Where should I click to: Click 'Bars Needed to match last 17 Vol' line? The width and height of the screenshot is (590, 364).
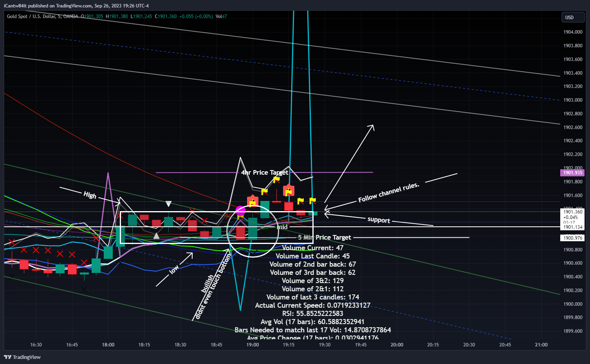(x=312, y=330)
